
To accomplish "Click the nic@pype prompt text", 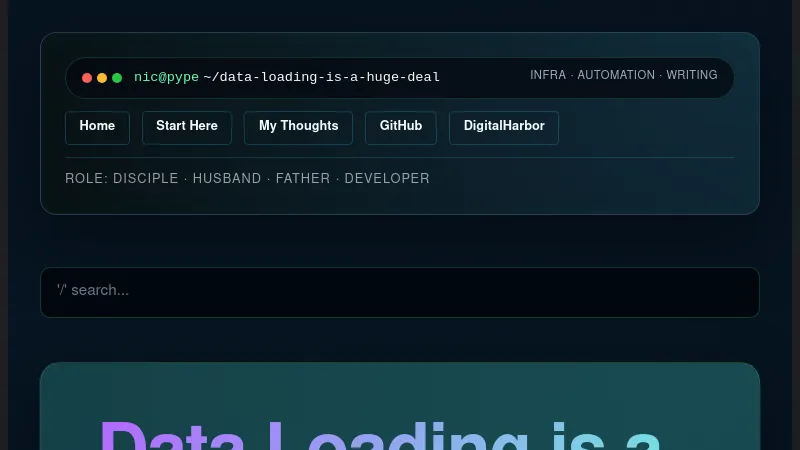I will coord(166,77).
